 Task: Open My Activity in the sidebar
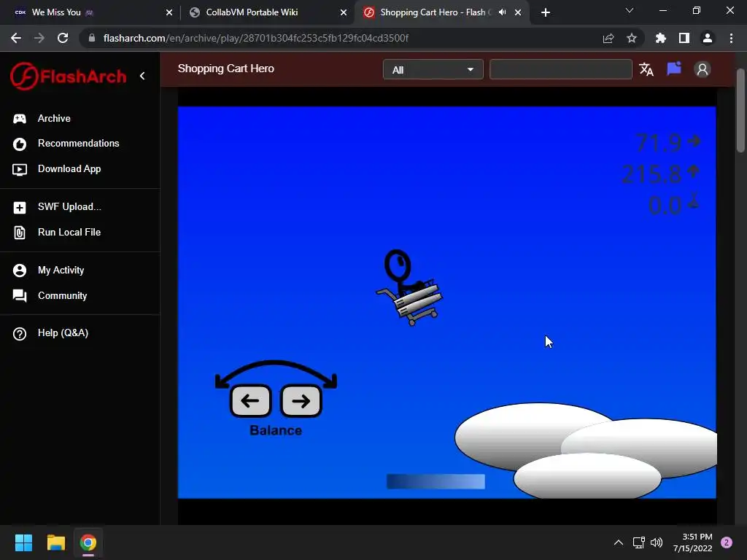coord(61,271)
